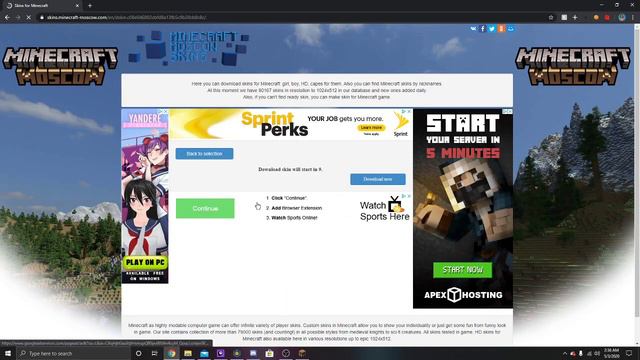
Task: Close the Apex Hosting ad via corner X
Action: tap(509, 111)
